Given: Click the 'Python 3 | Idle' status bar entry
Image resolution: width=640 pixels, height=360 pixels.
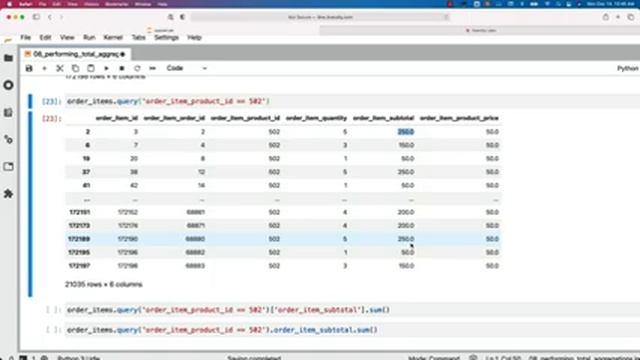Looking at the screenshot, I should [x=78, y=358].
